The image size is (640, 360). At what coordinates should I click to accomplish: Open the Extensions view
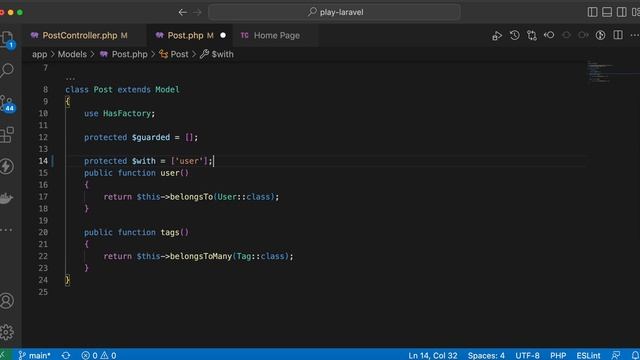pos(7,135)
